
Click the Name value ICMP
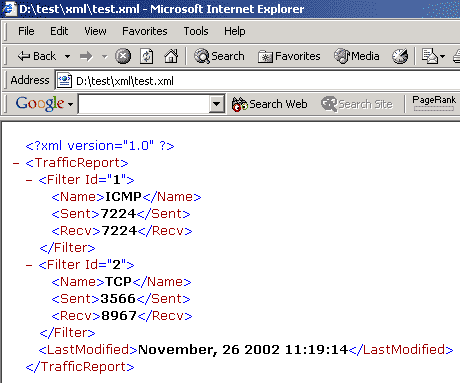point(123,197)
